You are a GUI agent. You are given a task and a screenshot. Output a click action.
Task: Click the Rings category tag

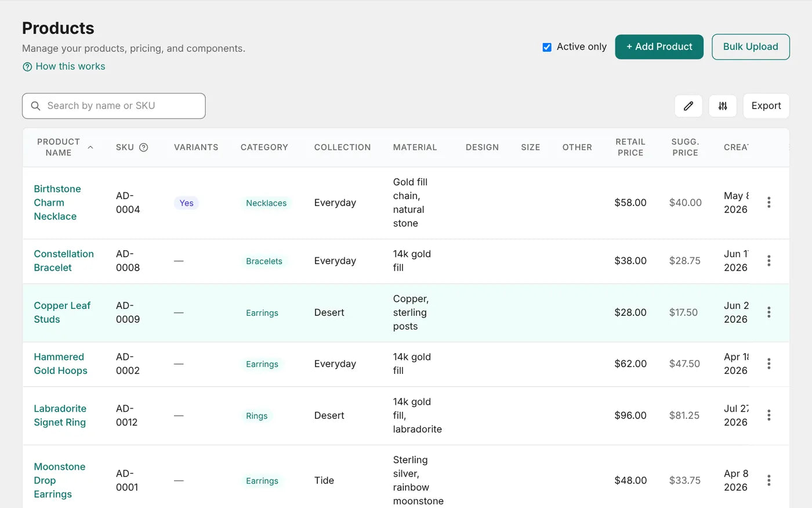(x=257, y=416)
